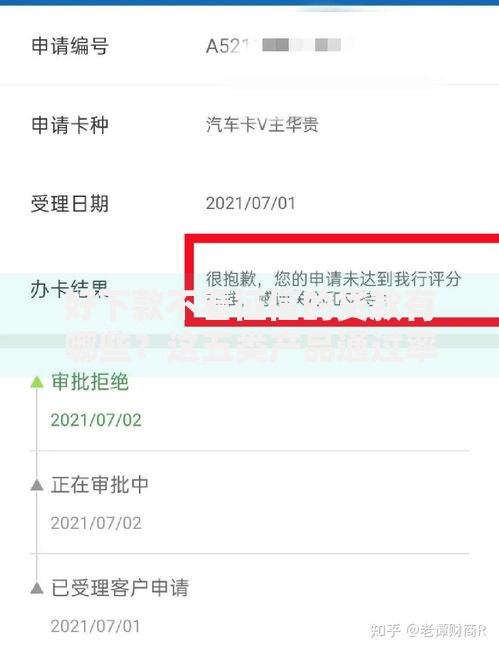Select the 已受理客户申请 status step
499x651 pixels.
(x=120, y=587)
